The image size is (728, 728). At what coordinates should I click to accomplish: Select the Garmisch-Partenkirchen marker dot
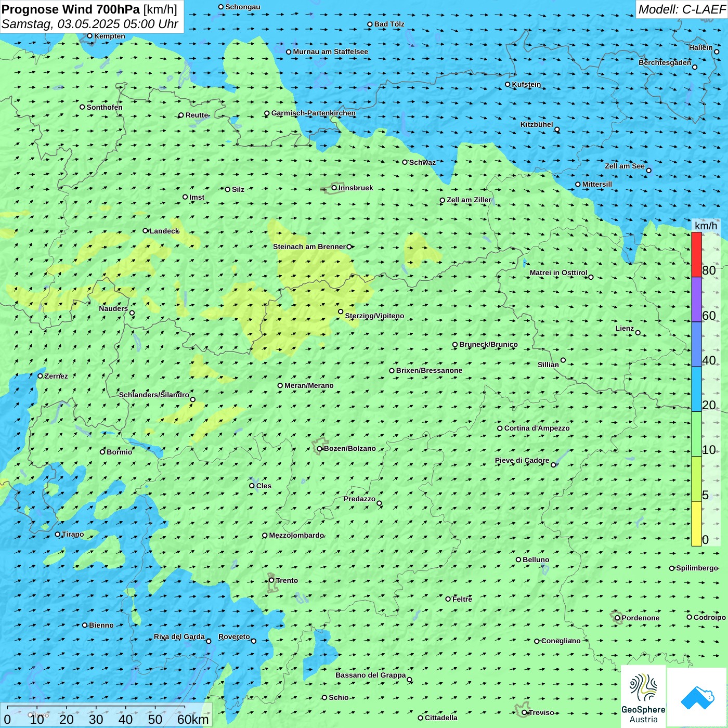[x=267, y=113]
